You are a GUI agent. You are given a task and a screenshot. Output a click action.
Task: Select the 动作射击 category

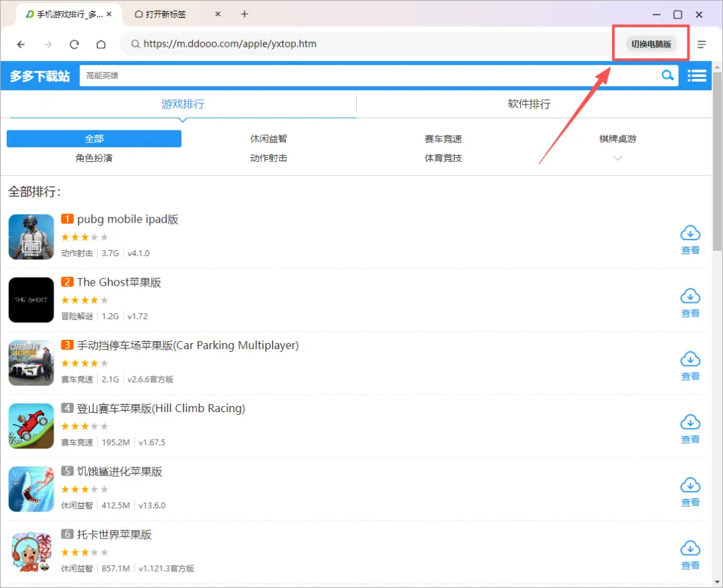[268, 158]
